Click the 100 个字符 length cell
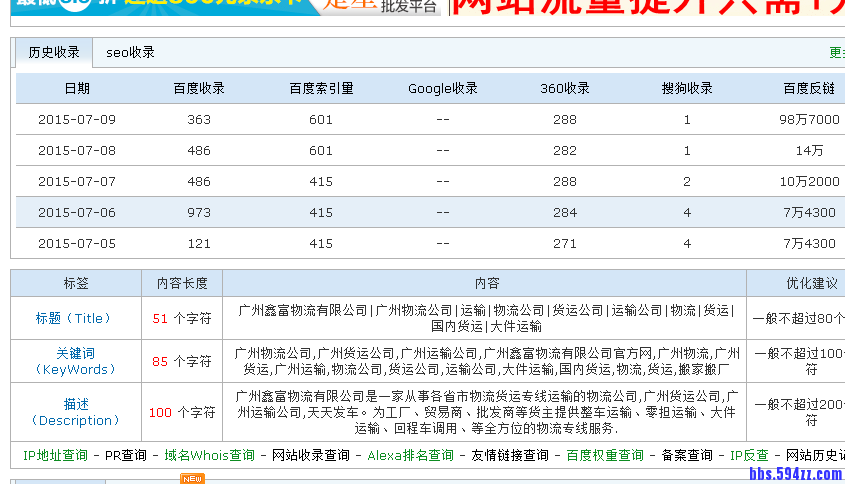This screenshot has width=845, height=484. (182, 413)
